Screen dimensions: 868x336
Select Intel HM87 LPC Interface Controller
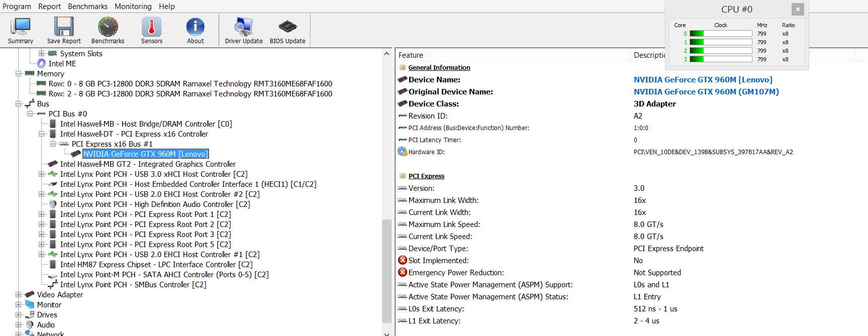coord(156,265)
